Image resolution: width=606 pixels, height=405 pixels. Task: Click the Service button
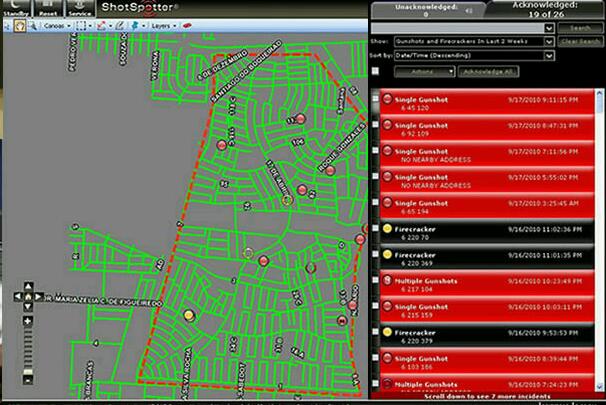[x=80, y=9]
